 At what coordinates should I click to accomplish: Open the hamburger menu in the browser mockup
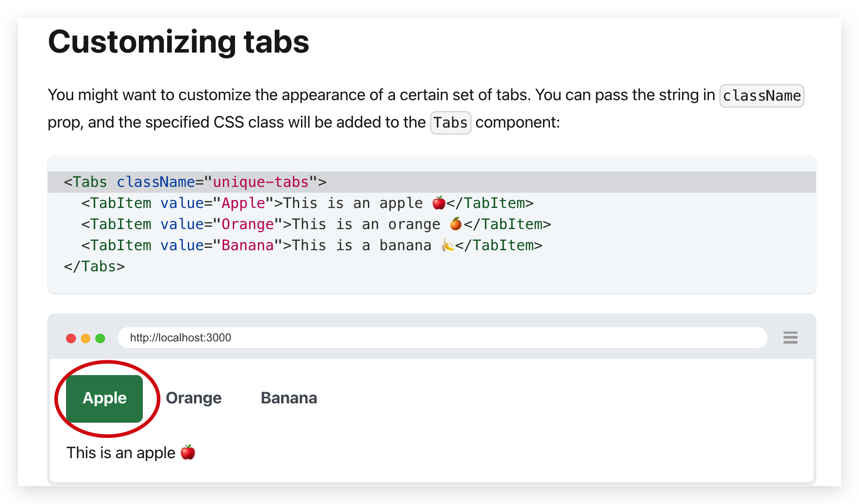pyautogui.click(x=790, y=338)
